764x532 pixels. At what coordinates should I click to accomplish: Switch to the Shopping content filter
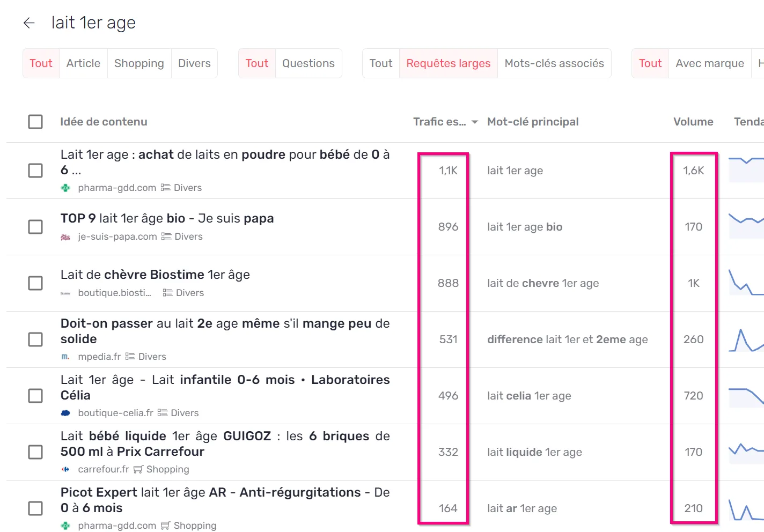pos(139,63)
